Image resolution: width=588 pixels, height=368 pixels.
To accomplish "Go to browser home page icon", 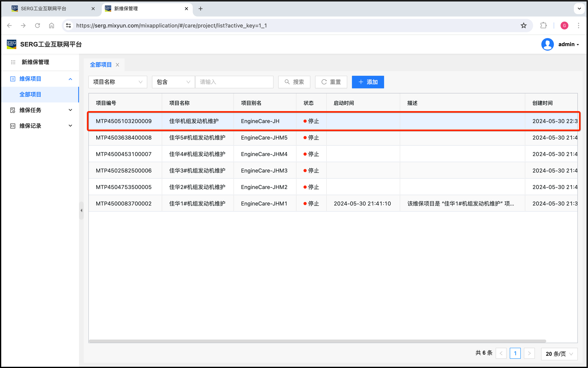I will (x=52, y=26).
